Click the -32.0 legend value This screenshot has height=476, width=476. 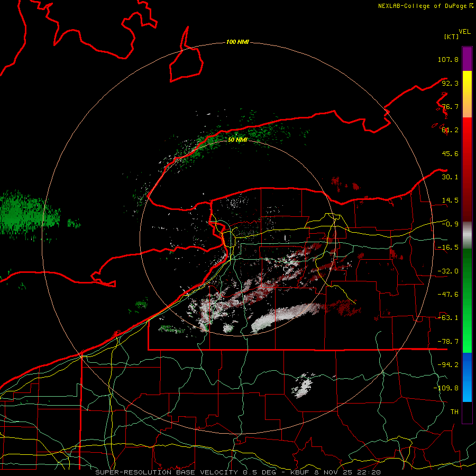pyautogui.click(x=448, y=271)
